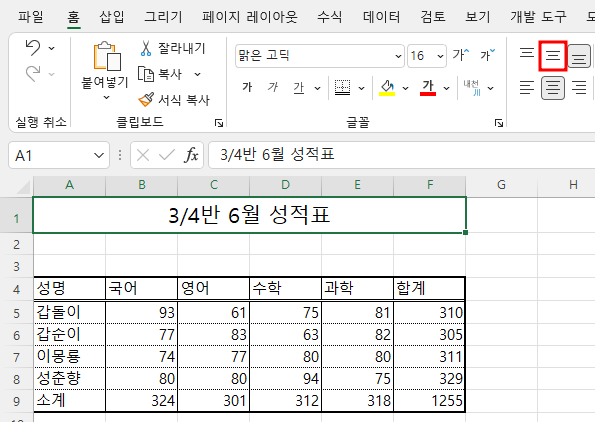Confirm entry with formula bar checkmark
This screenshot has width=595, height=422.
pos(167,155)
